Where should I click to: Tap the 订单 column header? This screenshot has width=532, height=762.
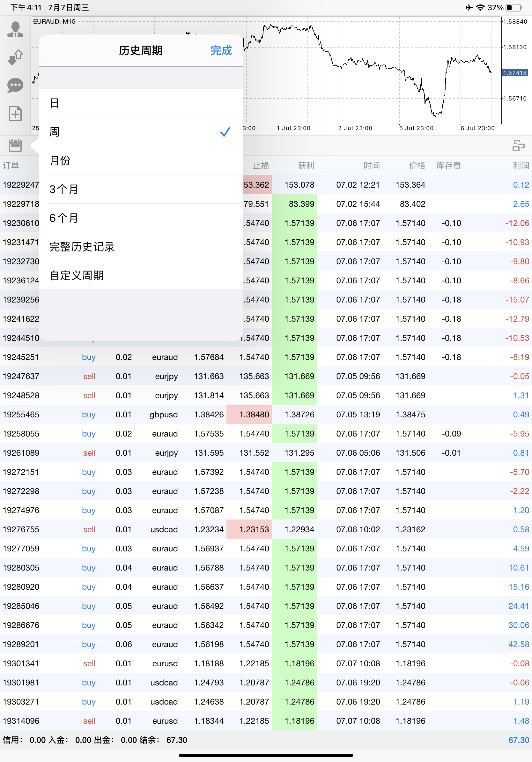point(11,165)
